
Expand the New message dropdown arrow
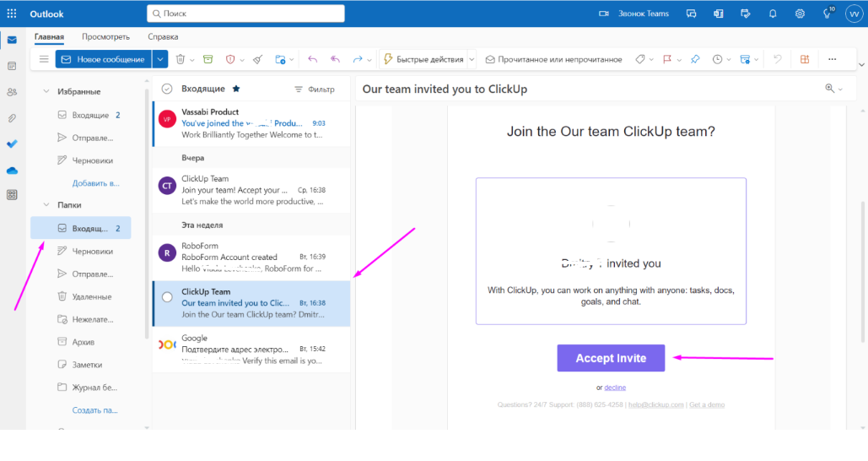pyautogui.click(x=160, y=59)
